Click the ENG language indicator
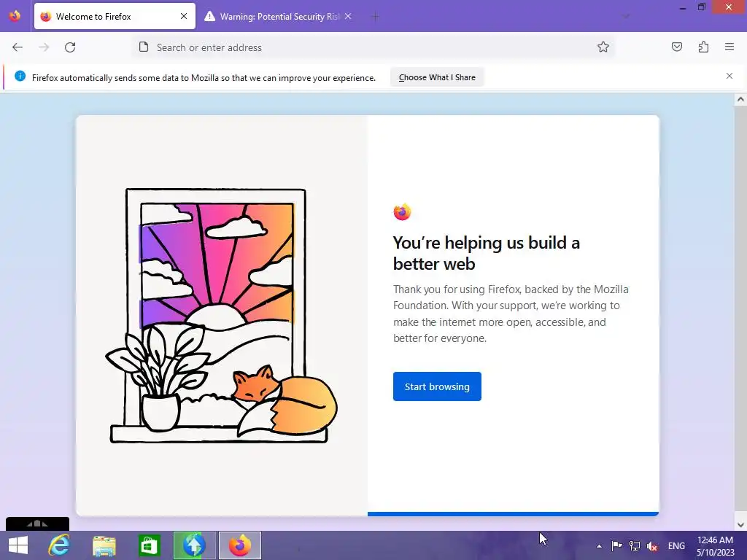 [676, 545]
